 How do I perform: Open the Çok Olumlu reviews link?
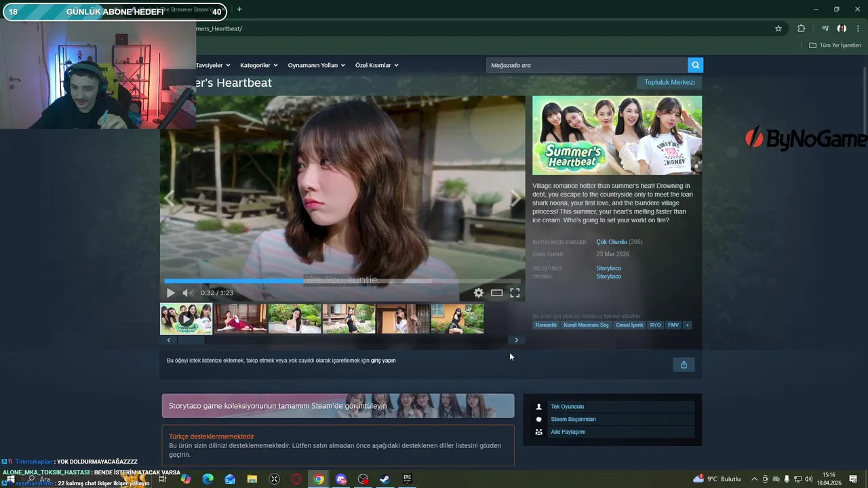click(x=612, y=242)
